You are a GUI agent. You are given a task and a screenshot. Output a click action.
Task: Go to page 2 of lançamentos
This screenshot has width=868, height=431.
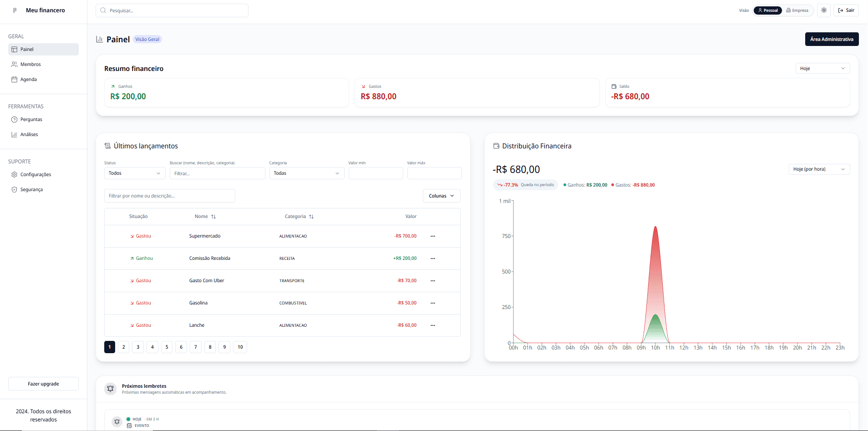(x=123, y=347)
